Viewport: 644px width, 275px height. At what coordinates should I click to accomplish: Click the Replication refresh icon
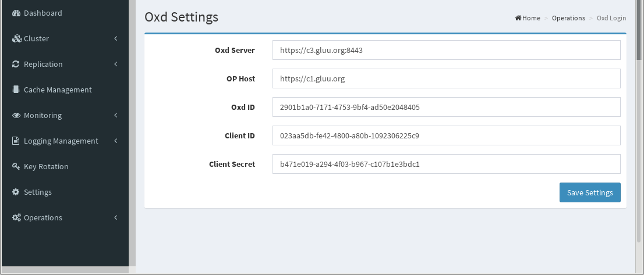pos(16,64)
